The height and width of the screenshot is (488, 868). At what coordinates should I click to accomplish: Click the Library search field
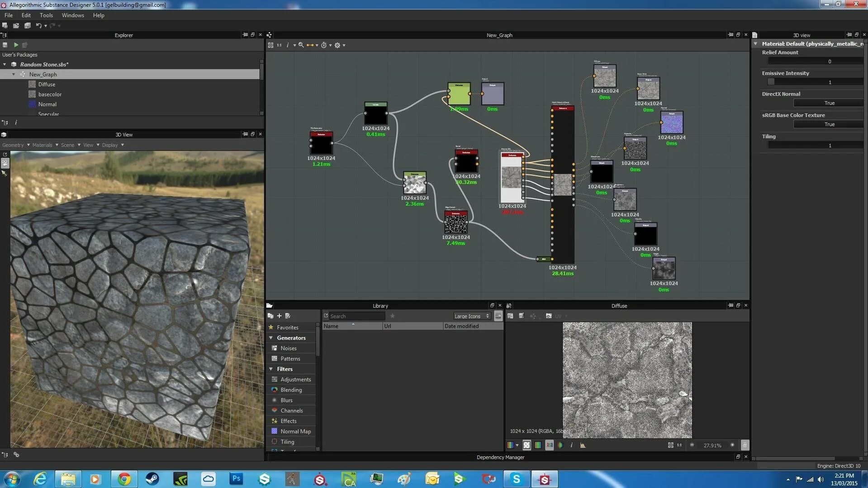[356, 316]
